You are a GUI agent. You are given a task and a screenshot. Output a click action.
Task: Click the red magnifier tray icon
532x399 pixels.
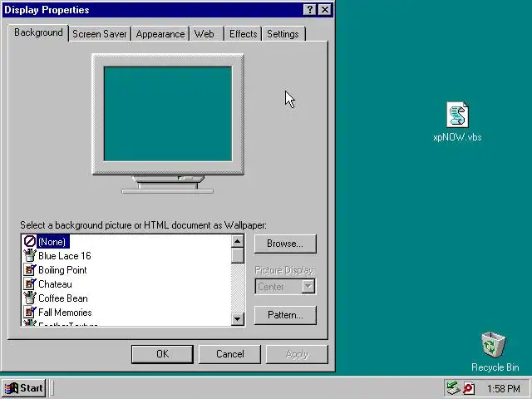[x=469, y=388]
